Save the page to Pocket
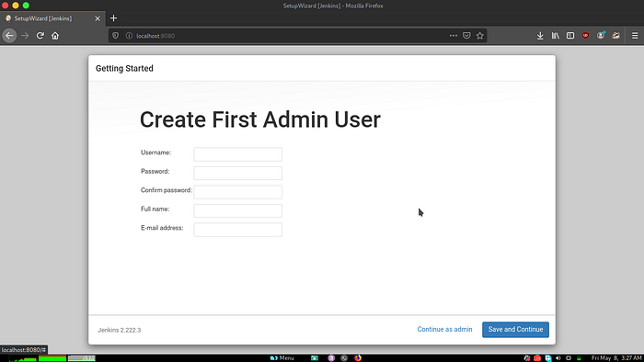644x362 pixels. 466,36
